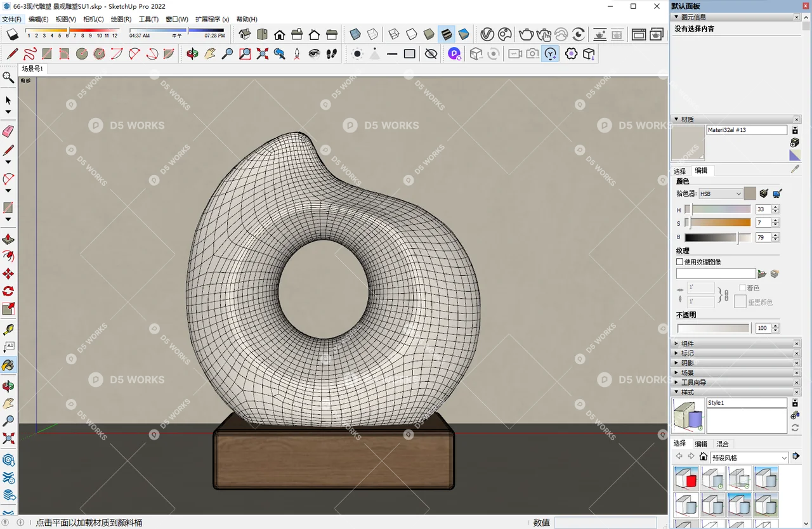Select the Position Camera tool
This screenshot has height=529, width=812.
point(297,54)
